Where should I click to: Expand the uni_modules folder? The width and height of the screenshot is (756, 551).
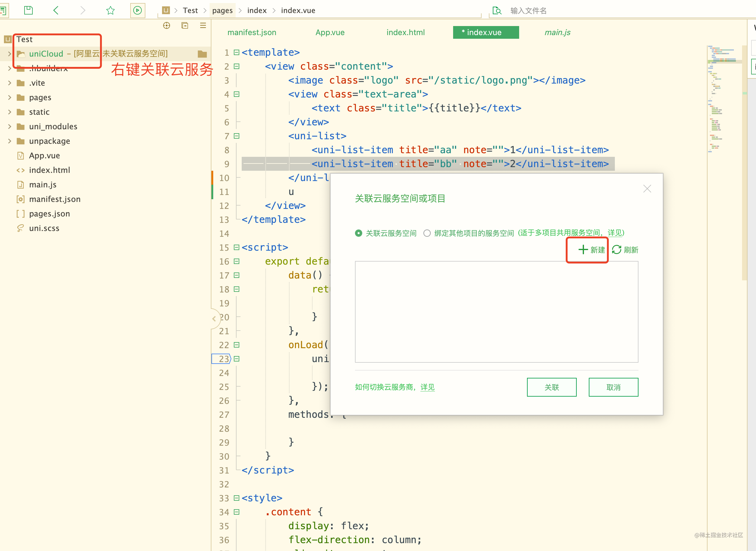click(x=10, y=127)
